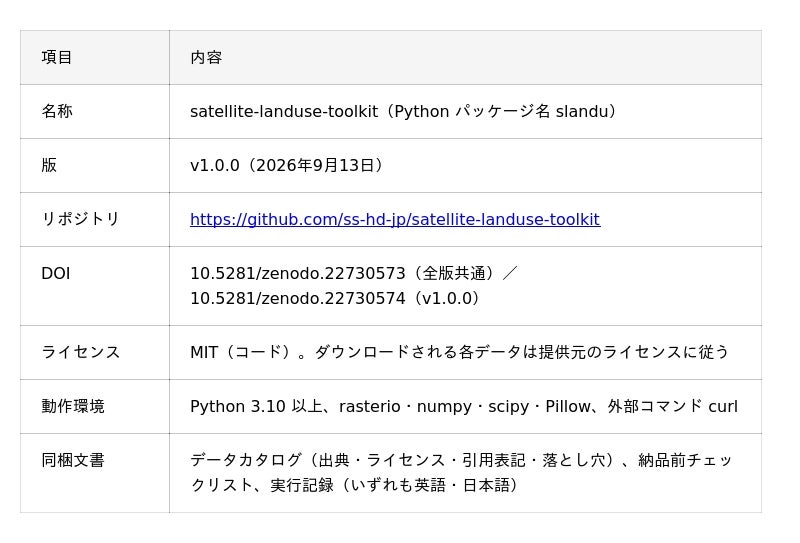Click the DOI row label
The height and width of the screenshot is (543, 800).
pos(56,274)
